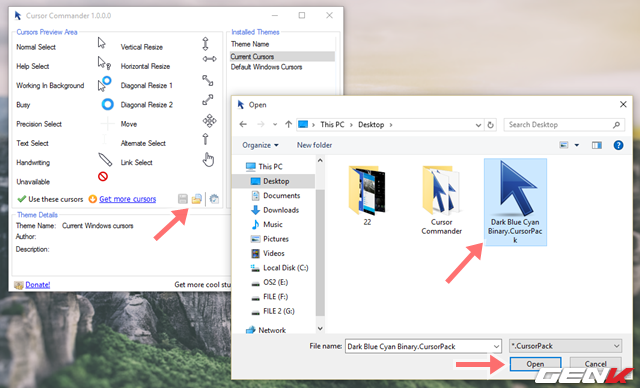Open the Donate! link

pos(38,285)
